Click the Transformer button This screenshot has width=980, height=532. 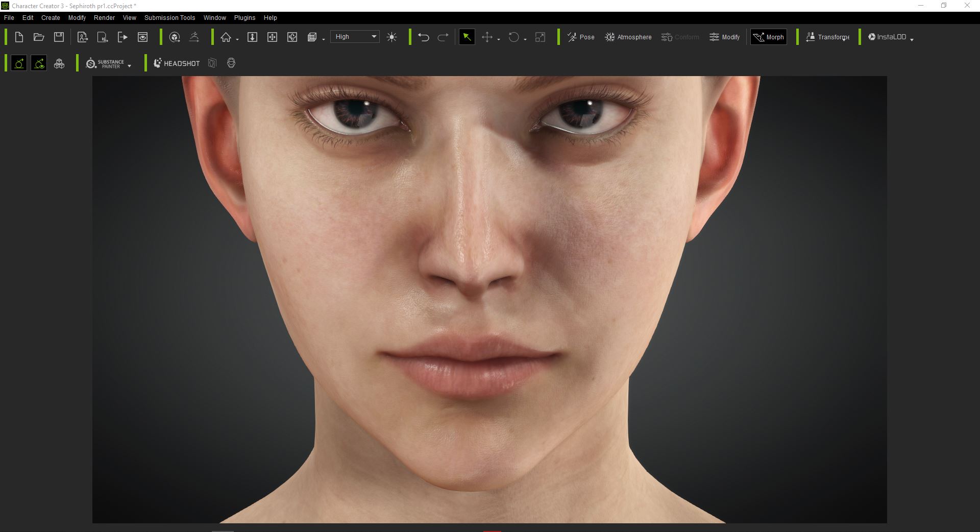pyautogui.click(x=827, y=37)
